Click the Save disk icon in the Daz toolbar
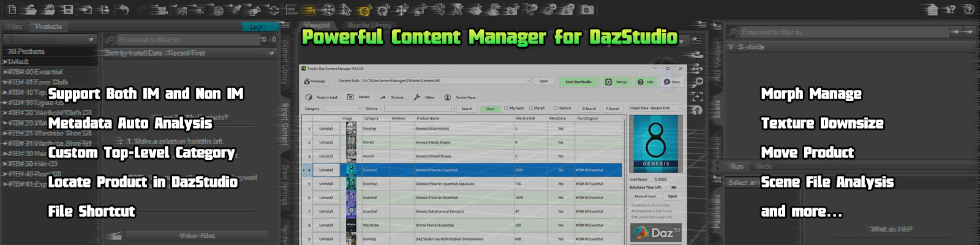Viewport: 980px width, 245px height. (x=67, y=10)
